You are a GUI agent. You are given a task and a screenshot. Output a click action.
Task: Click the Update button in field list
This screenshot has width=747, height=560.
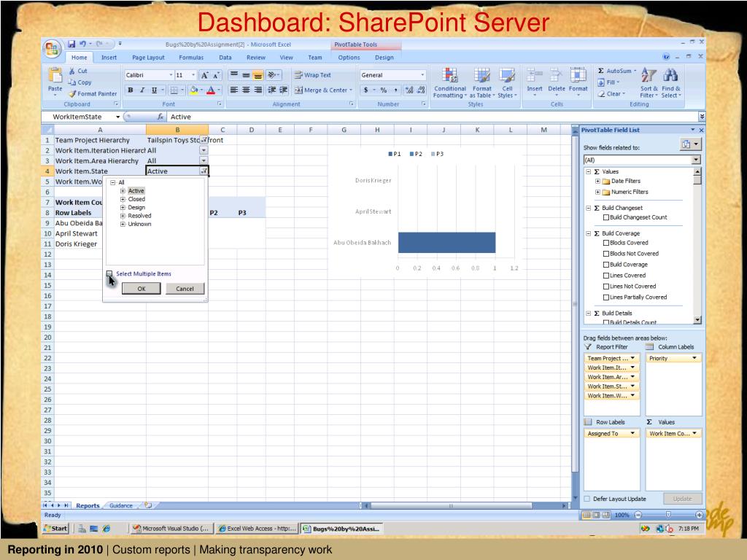tap(682, 499)
